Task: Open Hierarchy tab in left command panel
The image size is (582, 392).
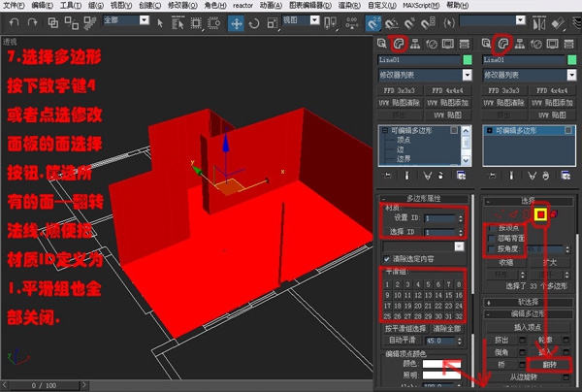Action: tap(415, 44)
